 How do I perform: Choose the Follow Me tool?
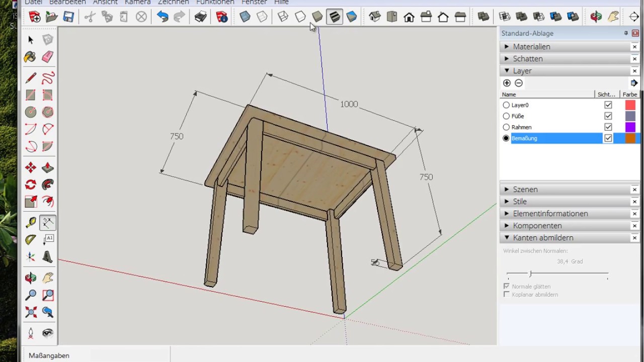pyautogui.click(x=48, y=185)
